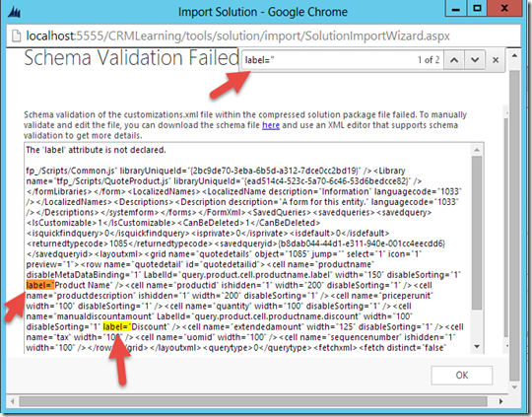Click the yellow highlighted label= match
The height and width of the screenshot is (417, 532).
click(x=116, y=327)
